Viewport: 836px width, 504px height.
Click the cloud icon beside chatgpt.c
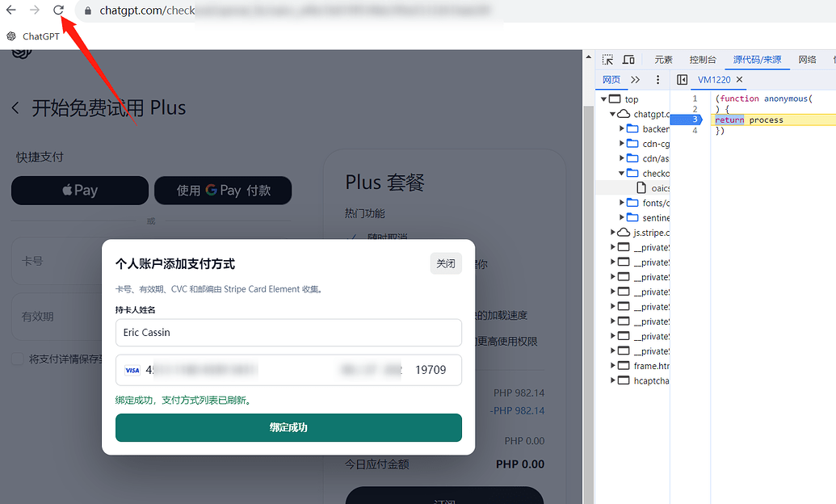pyautogui.click(x=624, y=114)
